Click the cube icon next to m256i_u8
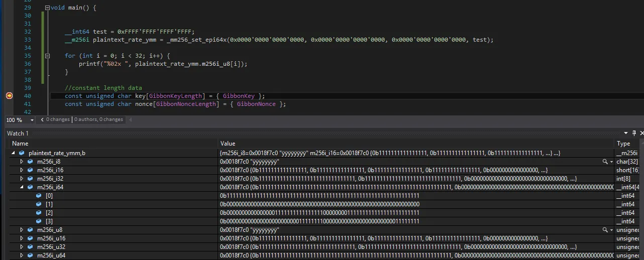The image size is (644, 260). [30, 230]
